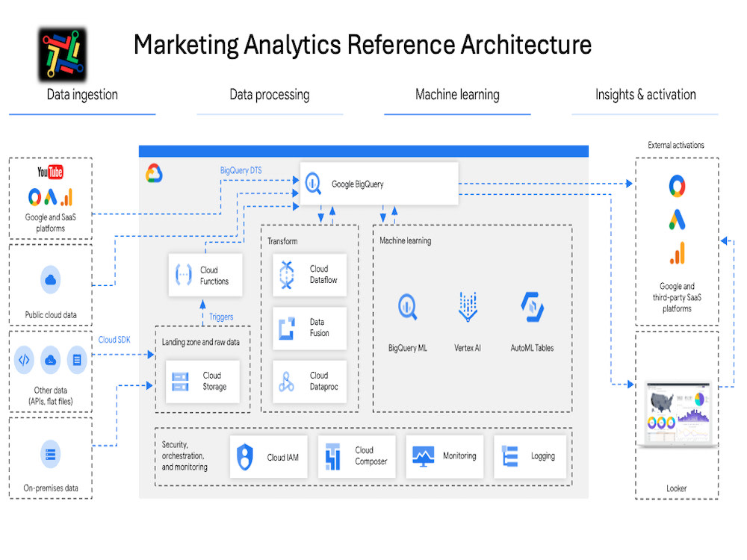Click the colorful logo beside the title

tap(63, 55)
